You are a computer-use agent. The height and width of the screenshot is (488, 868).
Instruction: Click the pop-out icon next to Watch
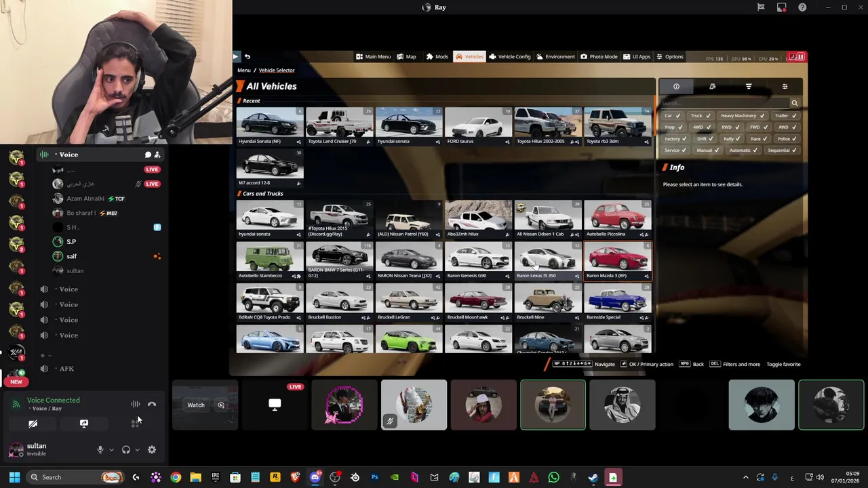coord(221,405)
